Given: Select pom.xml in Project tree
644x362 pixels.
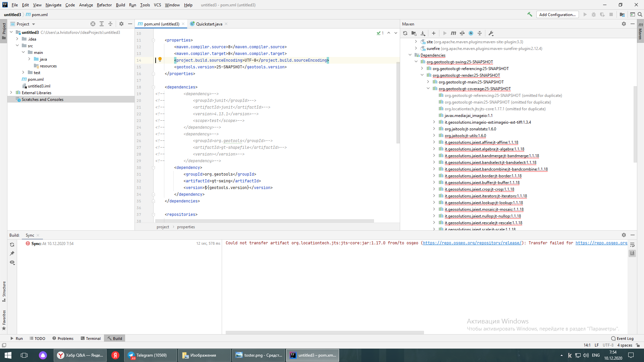Looking at the screenshot, I should 36,79.
